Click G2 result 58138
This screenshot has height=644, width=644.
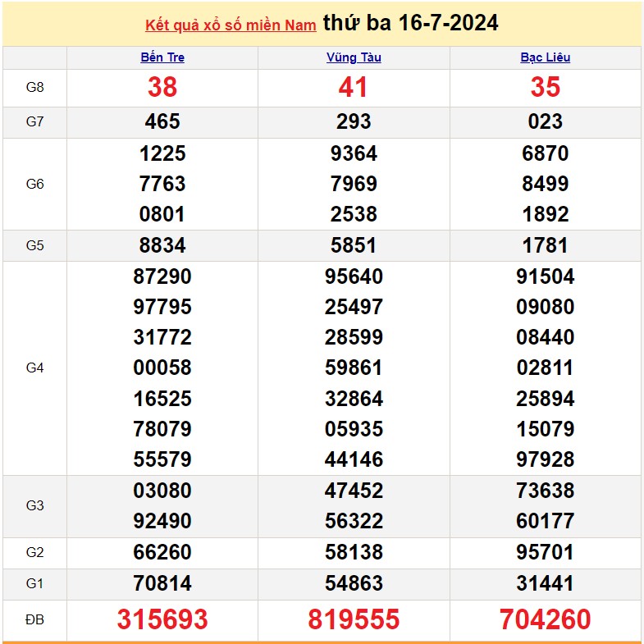(x=354, y=552)
